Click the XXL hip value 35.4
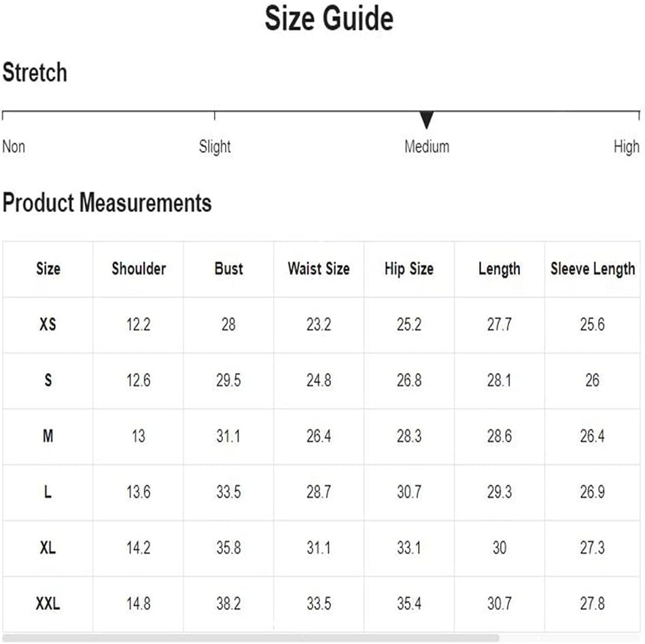645x644 pixels. pos(409,604)
